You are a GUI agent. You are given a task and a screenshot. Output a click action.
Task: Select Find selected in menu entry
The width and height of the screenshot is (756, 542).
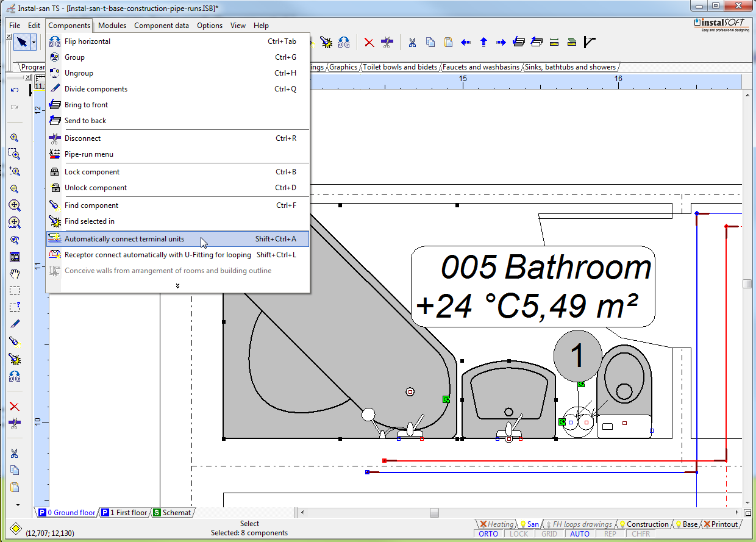(177, 221)
